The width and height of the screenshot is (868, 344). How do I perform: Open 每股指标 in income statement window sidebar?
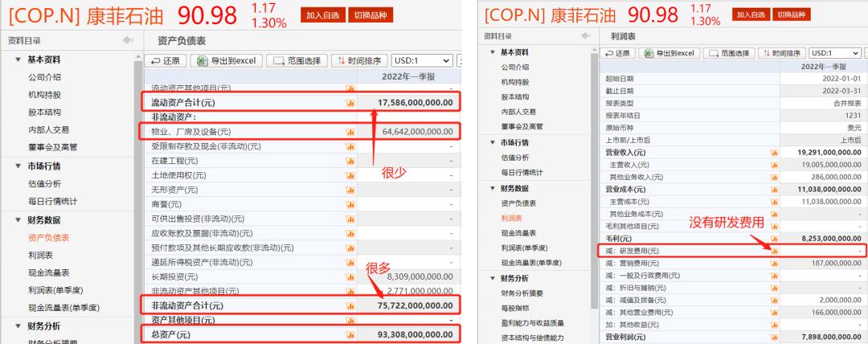click(x=515, y=308)
